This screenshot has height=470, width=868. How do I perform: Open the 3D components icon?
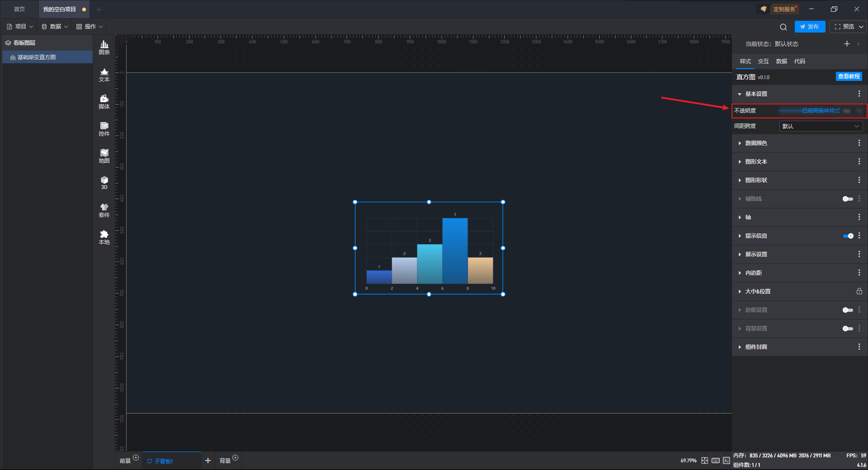click(x=104, y=183)
